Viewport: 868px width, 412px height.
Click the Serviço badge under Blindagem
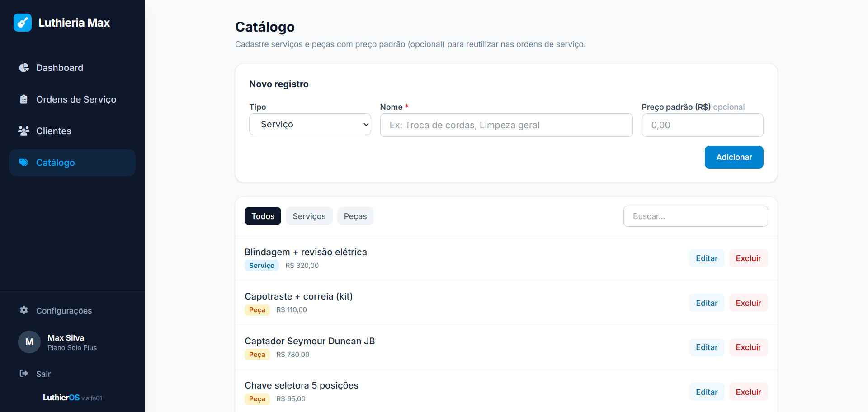pyautogui.click(x=262, y=266)
